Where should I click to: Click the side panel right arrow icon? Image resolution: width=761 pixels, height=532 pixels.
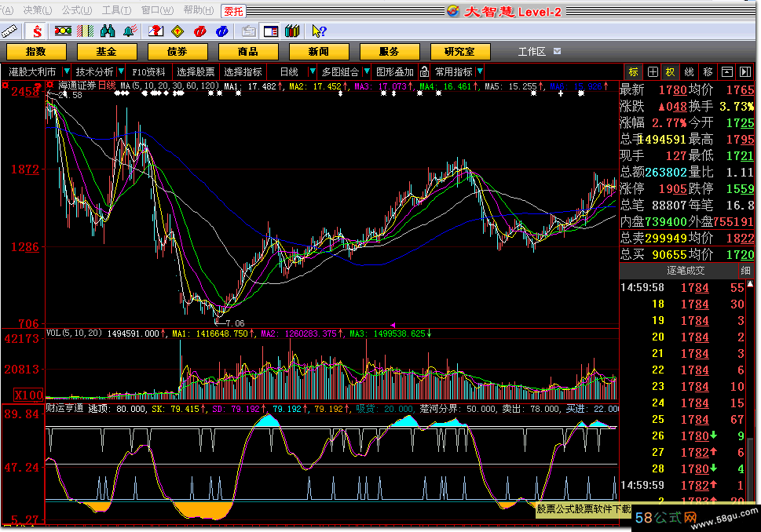point(745,72)
